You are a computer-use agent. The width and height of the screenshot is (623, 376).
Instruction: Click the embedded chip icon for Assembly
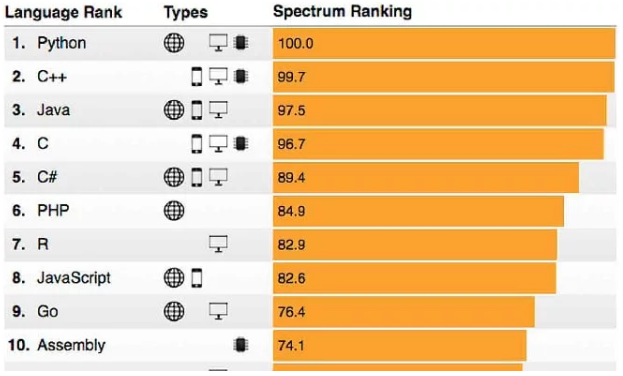click(x=241, y=345)
